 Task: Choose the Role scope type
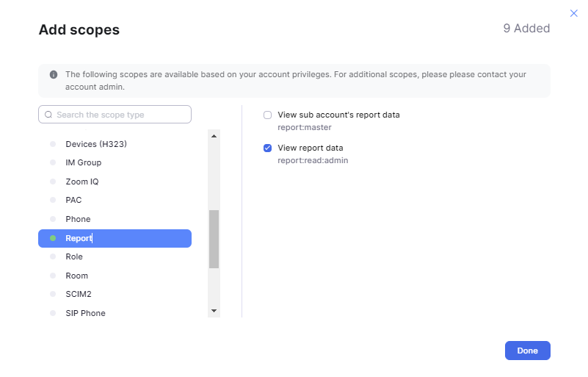point(74,256)
